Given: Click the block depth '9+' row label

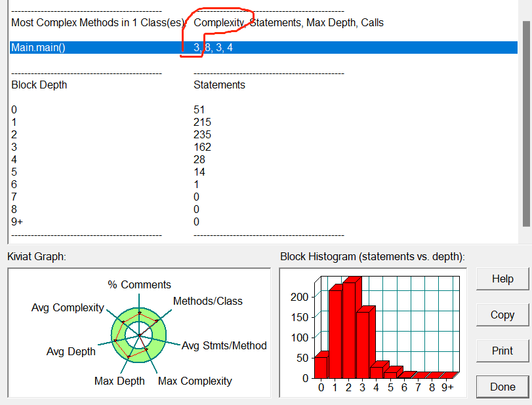Looking at the screenshot, I should (17, 222).
